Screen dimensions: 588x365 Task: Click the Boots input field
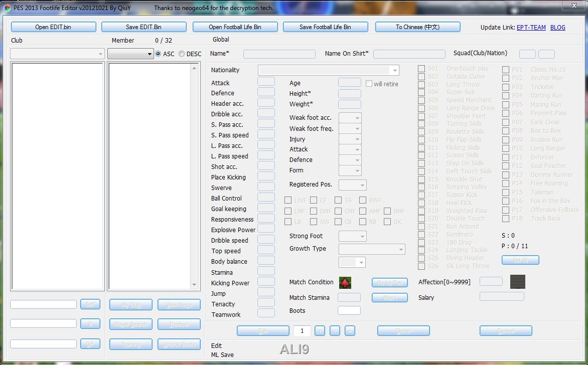pyautogui.click(x=349, y=310)
